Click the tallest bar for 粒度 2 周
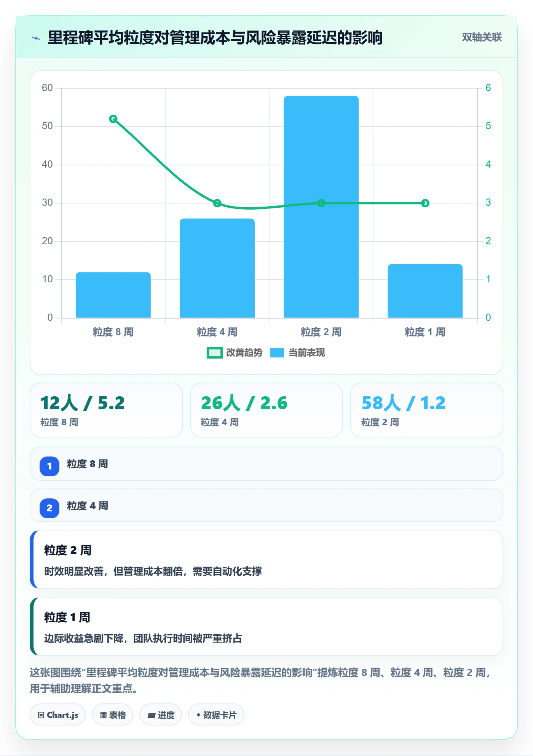Viewport: 533px width, 756px height. point(321,207)
